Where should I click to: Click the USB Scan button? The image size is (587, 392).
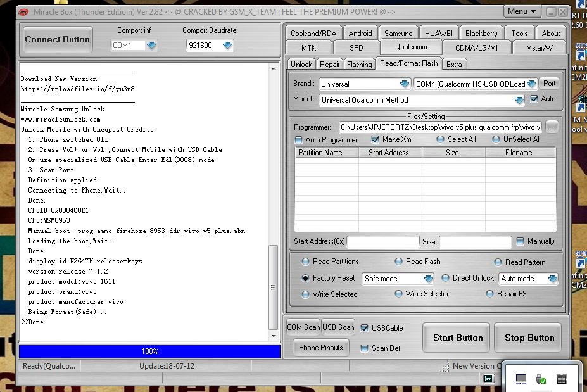pos(338,327)
